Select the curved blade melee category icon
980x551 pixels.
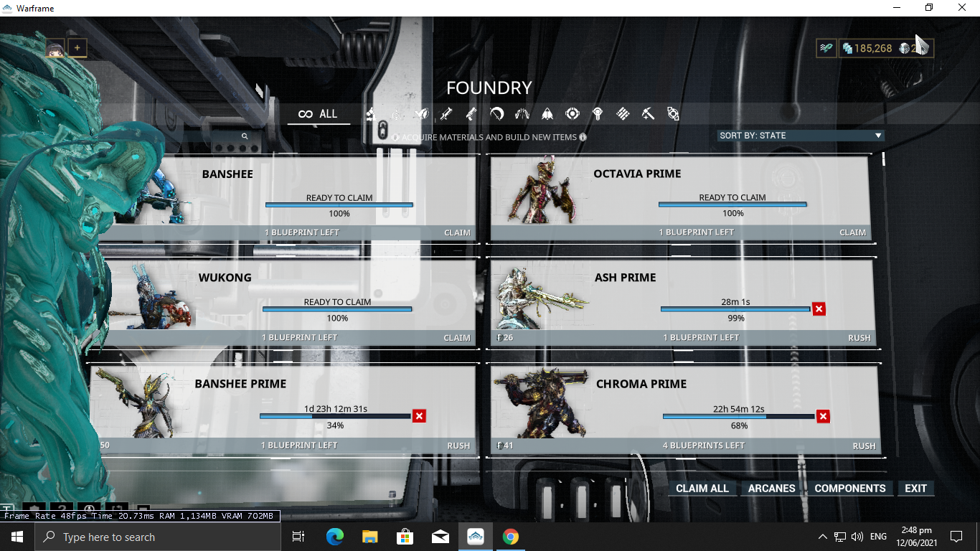tap(496, 113)
